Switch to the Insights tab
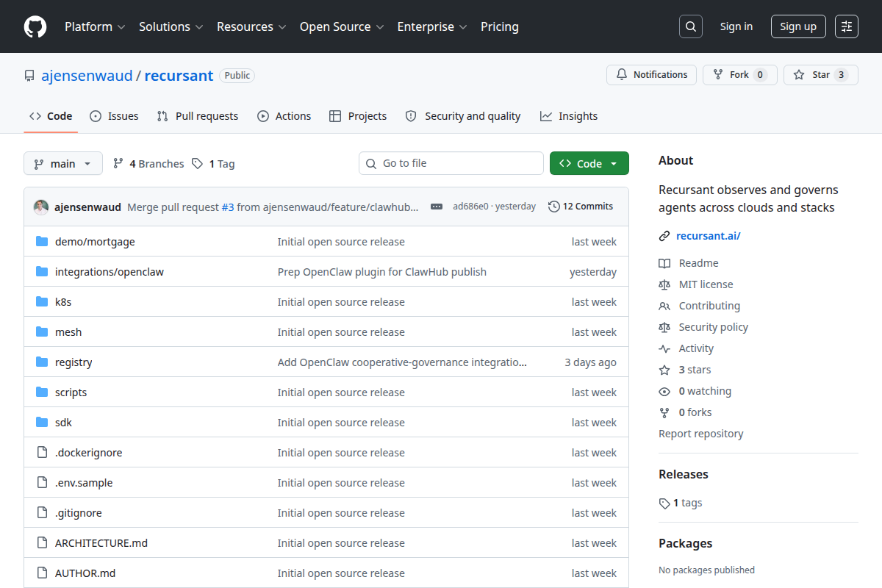882x588 pixels. coord(569,116)
